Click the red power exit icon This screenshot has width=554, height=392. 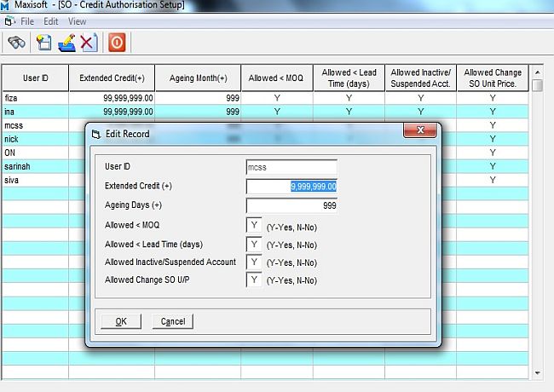click(118, 42)
